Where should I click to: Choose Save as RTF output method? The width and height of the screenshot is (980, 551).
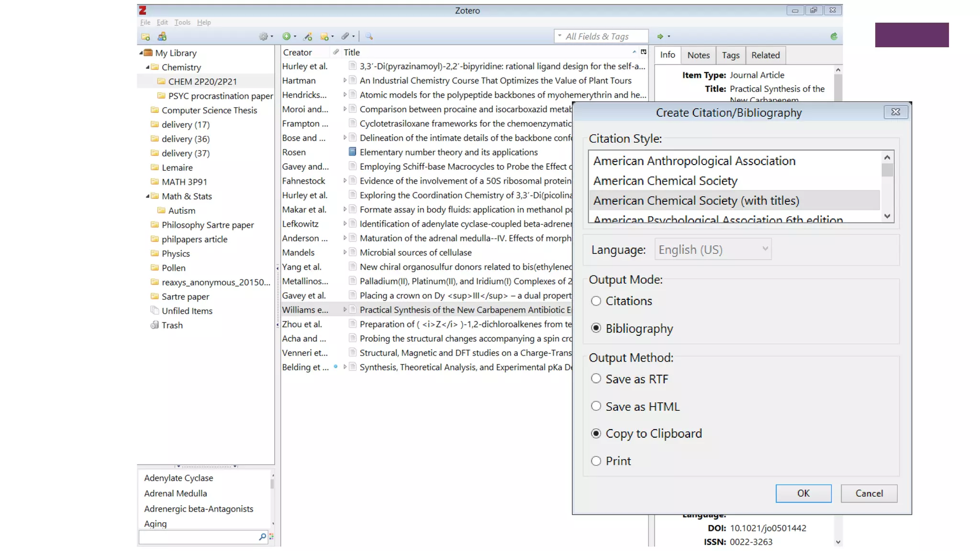pos(596,379)
